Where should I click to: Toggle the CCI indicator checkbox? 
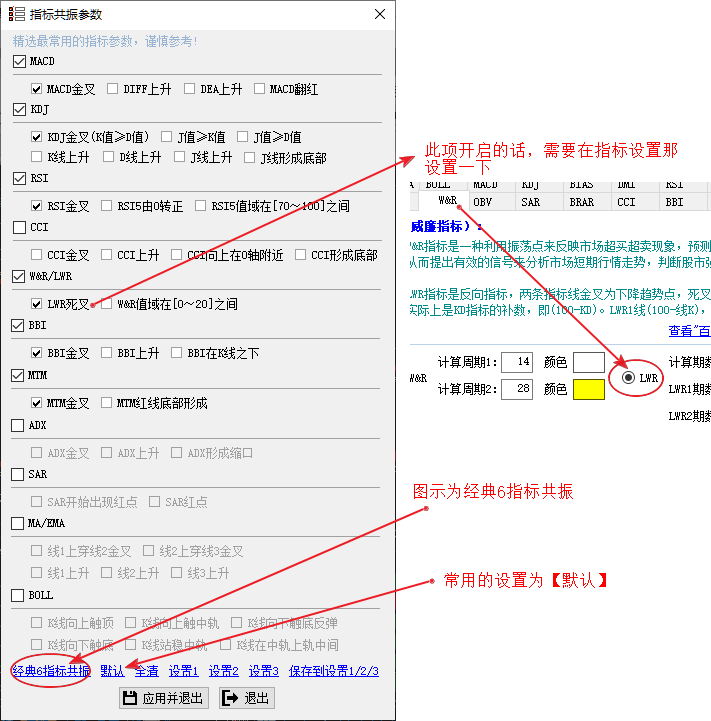[19, 227]
